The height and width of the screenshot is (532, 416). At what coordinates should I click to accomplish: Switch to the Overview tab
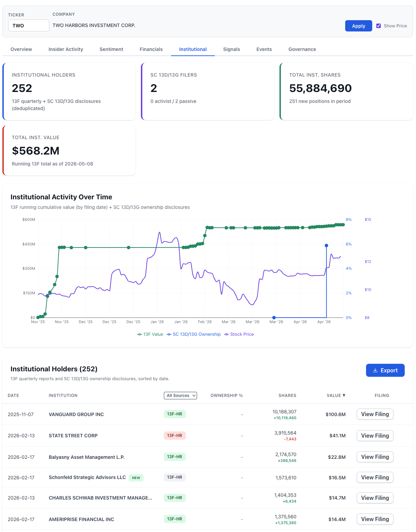point(21,49)
